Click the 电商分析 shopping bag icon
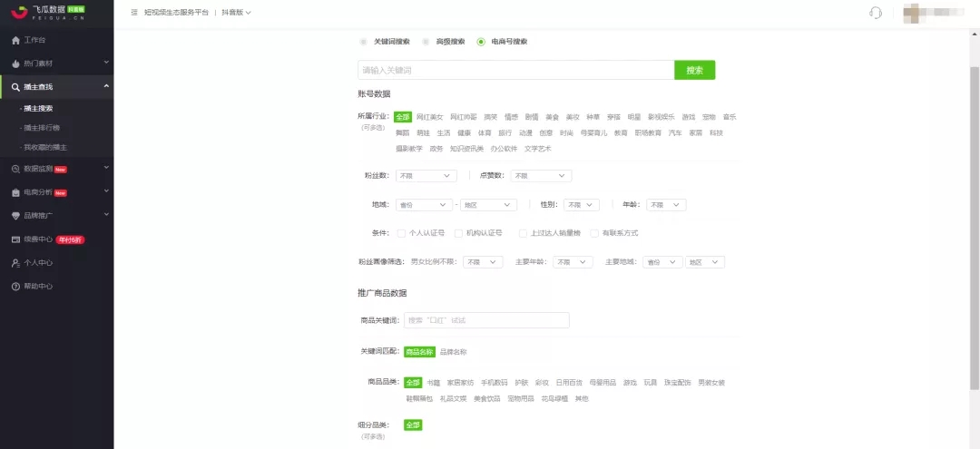Viewport: 980px width, 449px height. [15, 192]
